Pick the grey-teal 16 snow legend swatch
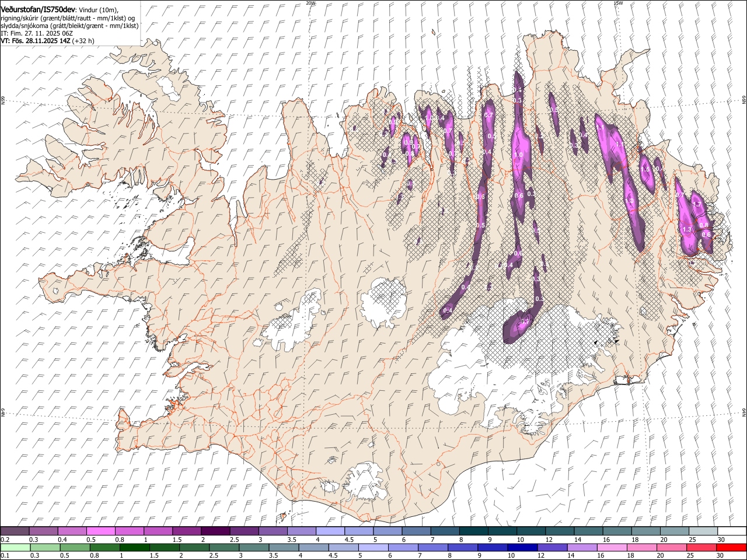This screenshot has height=560, width=747. [x=616, y=531]
